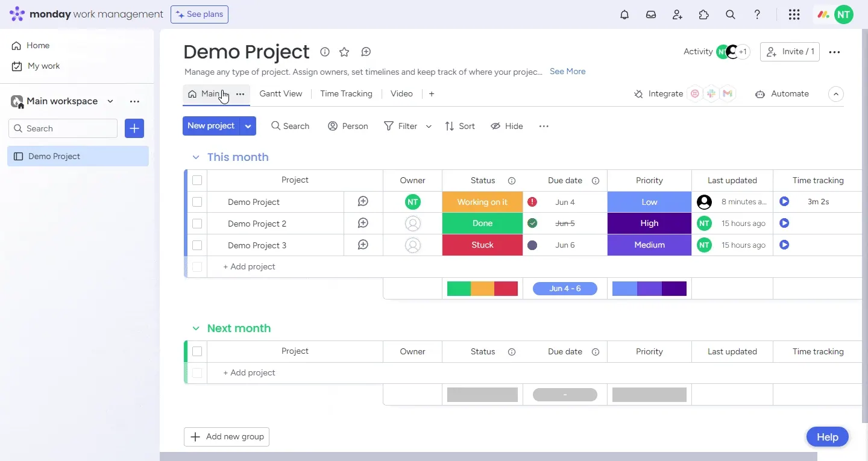Open the New project dropdown arrow
The image size is (868, 461).
248,126
